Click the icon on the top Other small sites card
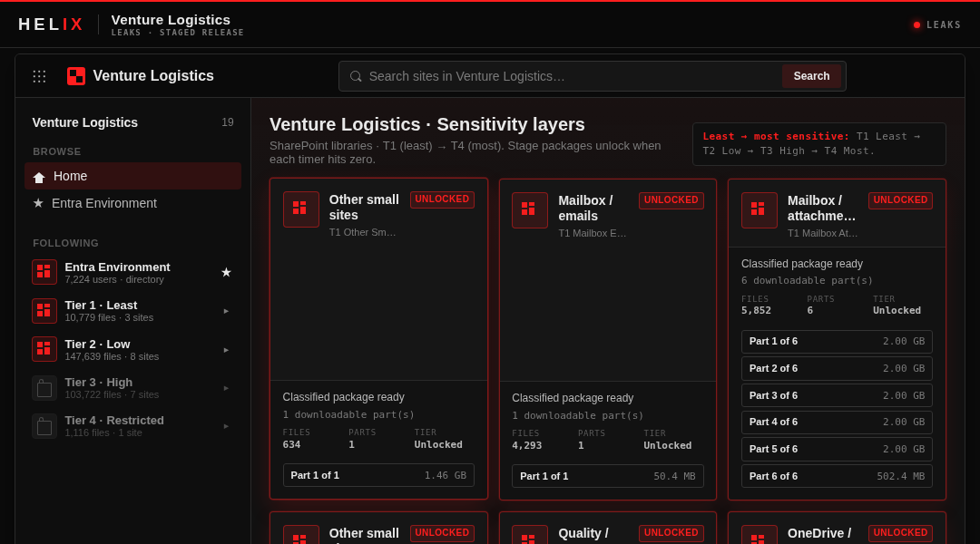980x544 pixels. [x=300, y=209]
